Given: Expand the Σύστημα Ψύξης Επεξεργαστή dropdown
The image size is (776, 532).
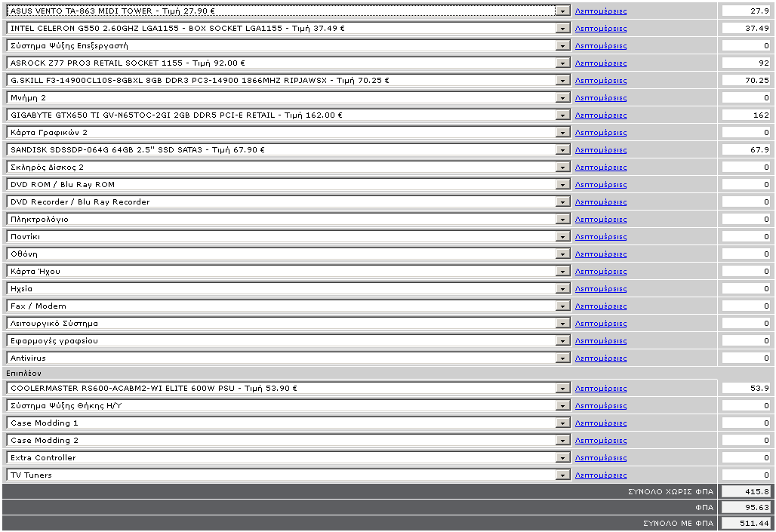Looking at the screenshot, I should click(288, 45).
